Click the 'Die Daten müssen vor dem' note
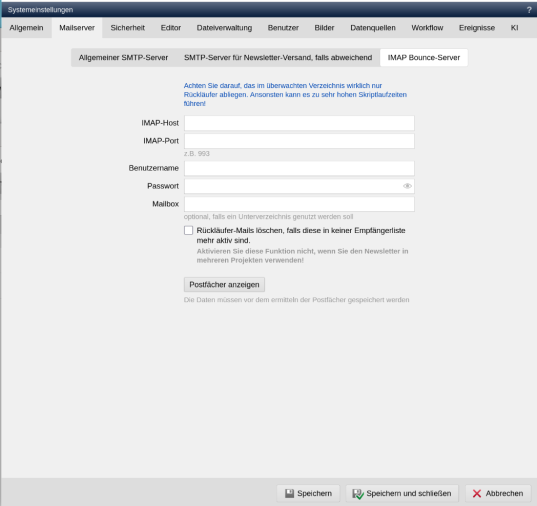Image resolution: width=537 pixels, height=506 pixels. (297, 300)
